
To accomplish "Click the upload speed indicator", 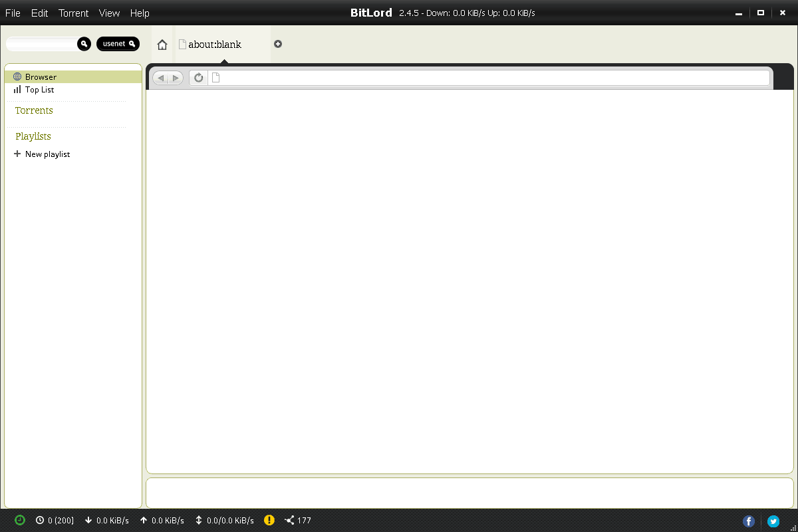I will point(162,521).
